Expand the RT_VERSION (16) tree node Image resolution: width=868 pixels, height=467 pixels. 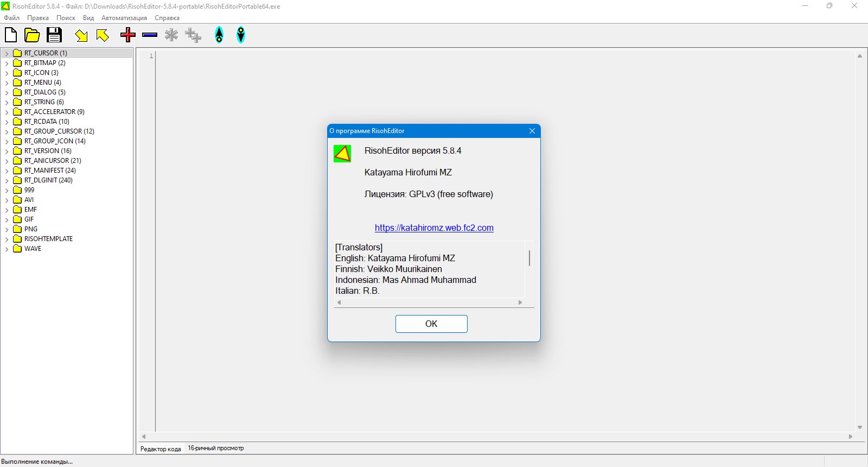[7, 151]
